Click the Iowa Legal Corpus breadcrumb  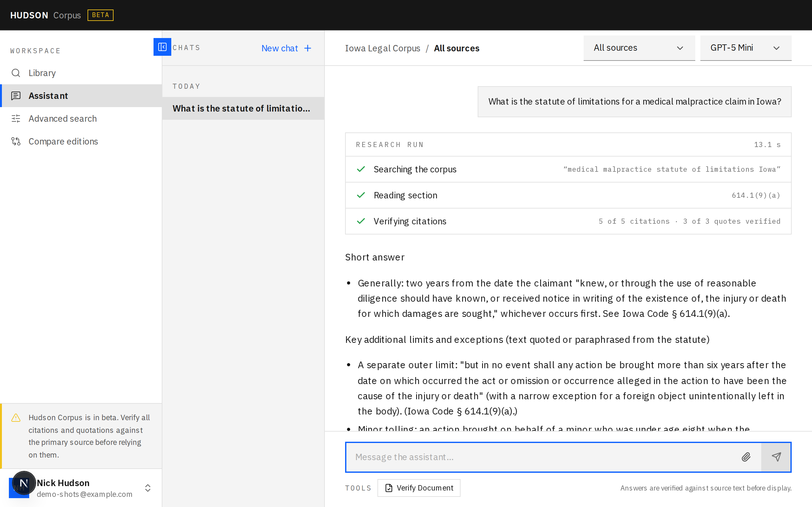383,48
